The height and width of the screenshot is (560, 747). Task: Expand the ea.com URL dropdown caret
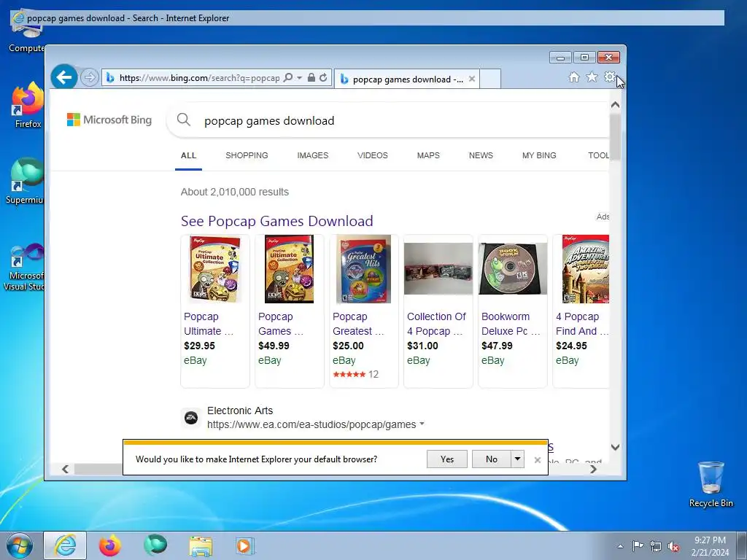[x=422, y=424]
